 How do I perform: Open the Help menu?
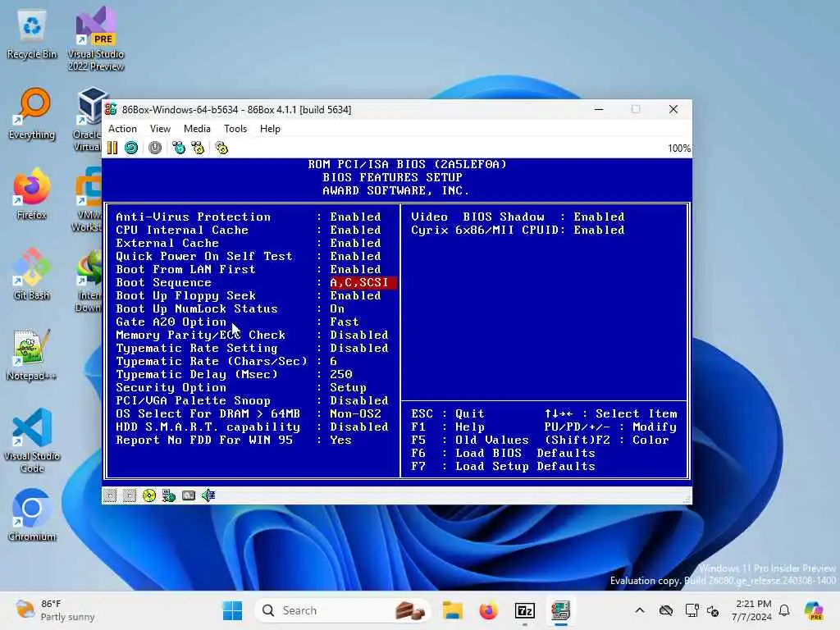(270, 129)
